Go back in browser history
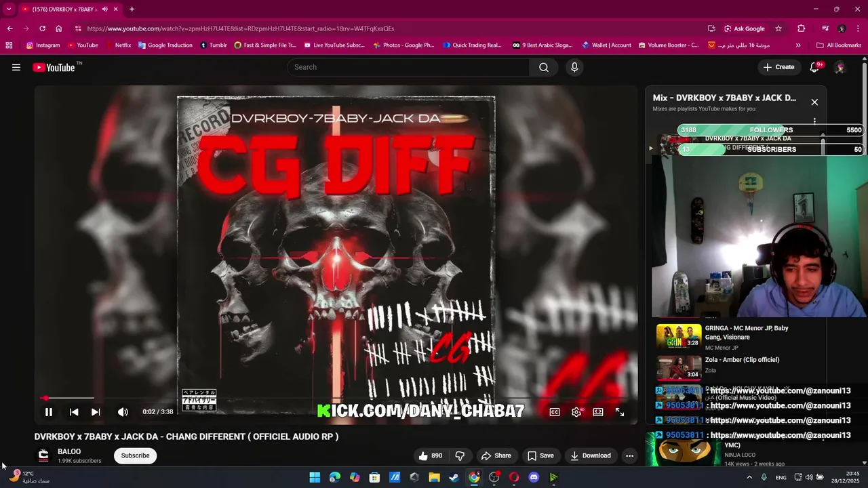Screen dimensions: 868x488 [9, 28]
